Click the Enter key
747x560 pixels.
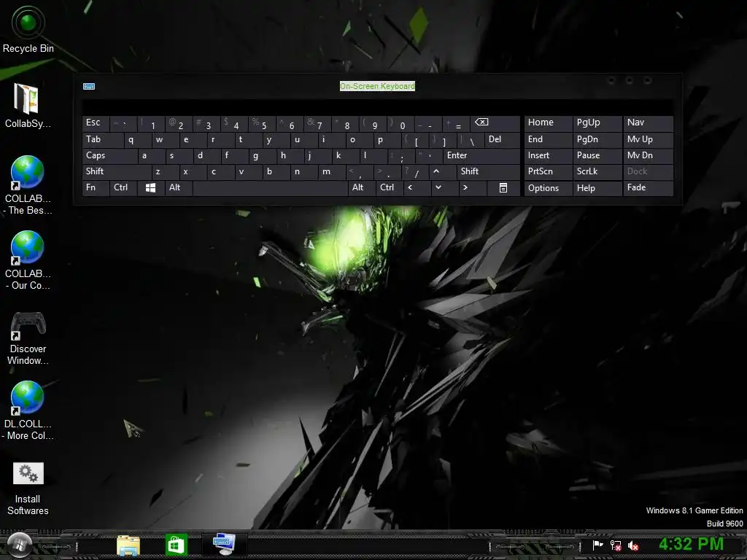(x=481, y=156)
